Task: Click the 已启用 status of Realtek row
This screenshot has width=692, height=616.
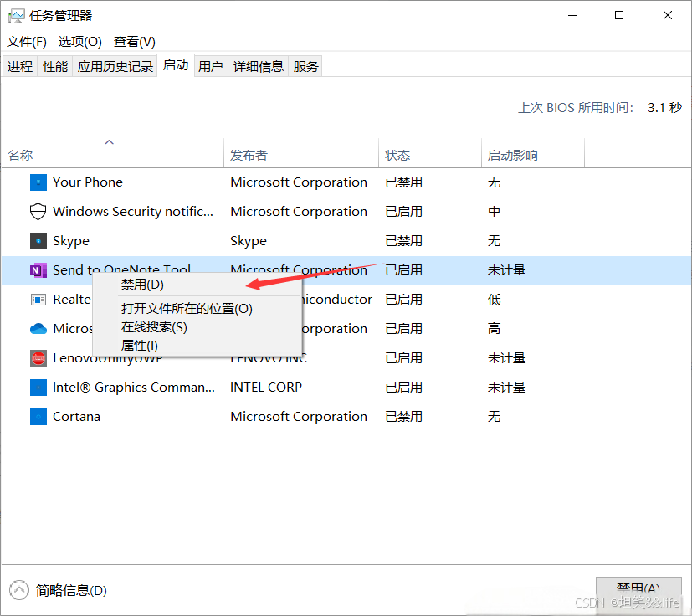Action: tap(404, 300)
